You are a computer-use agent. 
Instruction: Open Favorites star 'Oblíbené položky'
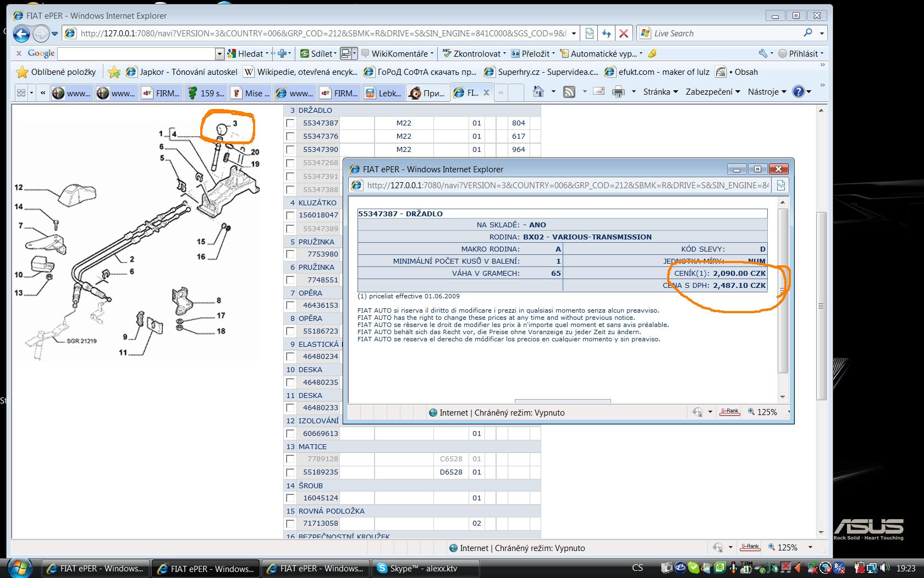[56, 72]
